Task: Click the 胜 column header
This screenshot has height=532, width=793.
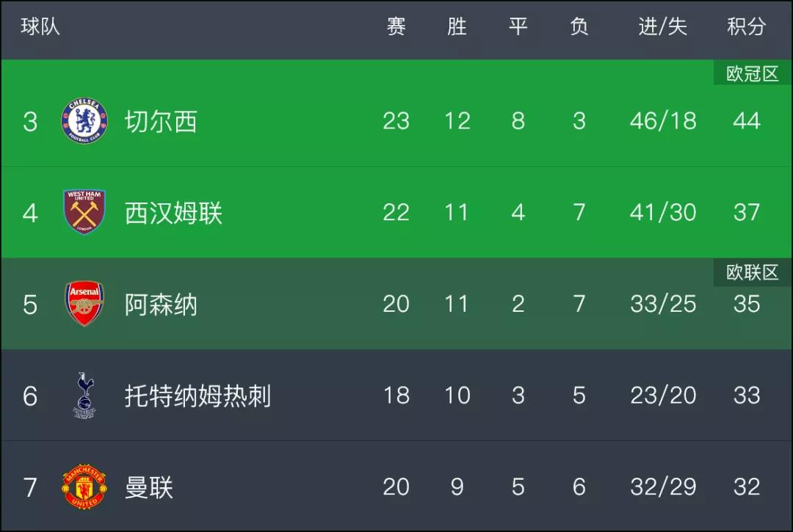Action: coord(457,26)
